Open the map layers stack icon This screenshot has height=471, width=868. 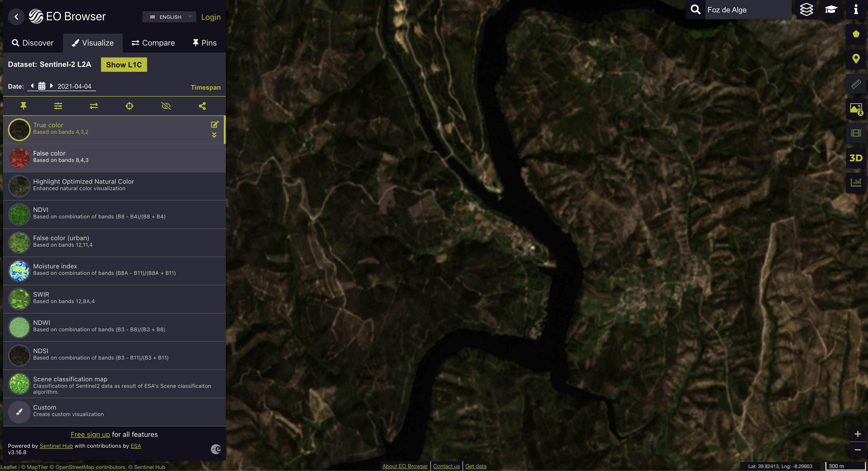point(806,9)
